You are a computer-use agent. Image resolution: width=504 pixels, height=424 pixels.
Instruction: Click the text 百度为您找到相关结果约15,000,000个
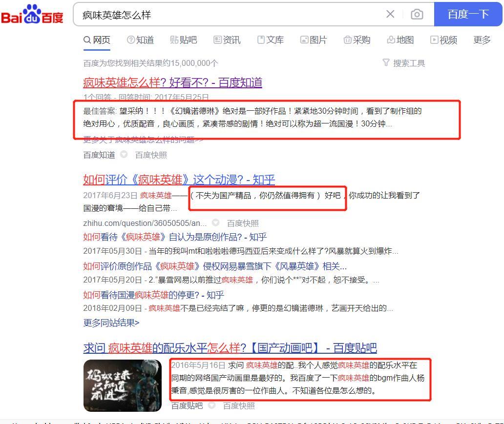150,63
